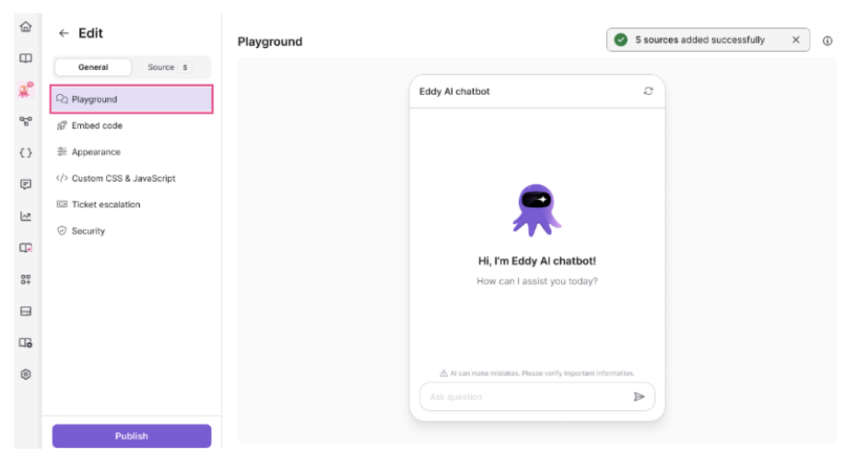The image size is (868, 461).
Task: Click the Home icon in the sidebar
Action: pyautogui.click(x=26, y=27)
